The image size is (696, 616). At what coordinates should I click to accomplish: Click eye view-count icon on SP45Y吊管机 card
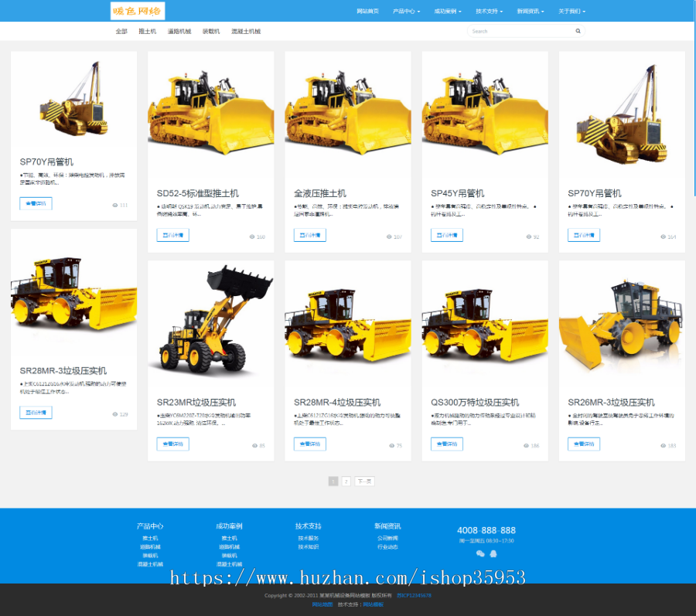pyautogui.click(x=529, y=237)
